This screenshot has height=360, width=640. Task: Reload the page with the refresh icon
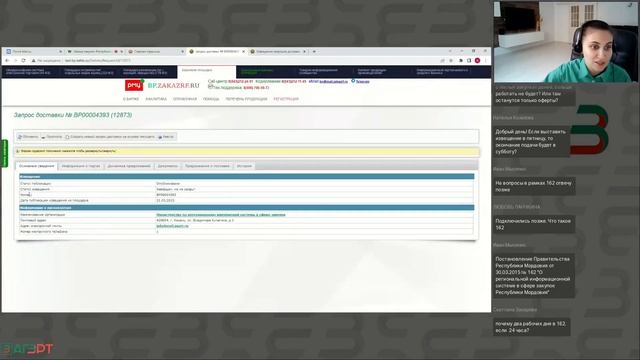[x=23, y=60]
